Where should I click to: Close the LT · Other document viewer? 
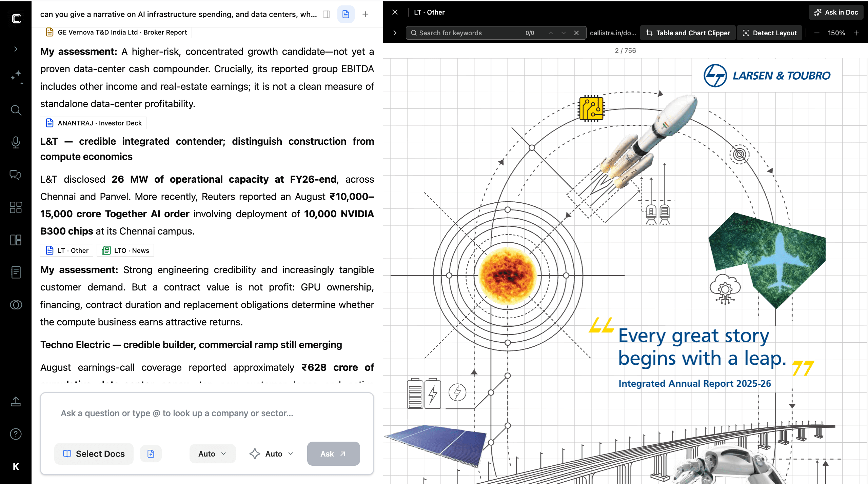pos(395,12)
